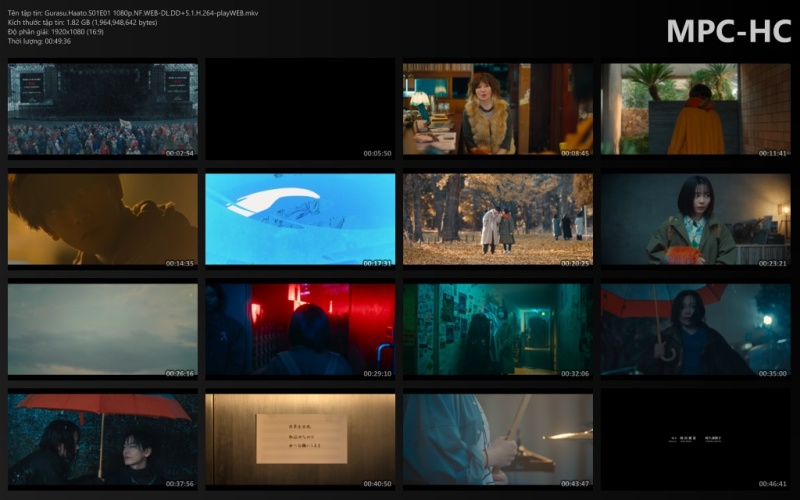
Task: Select the autumn park thumbnail at 00:20:25
Action: [x=498, y=219]
